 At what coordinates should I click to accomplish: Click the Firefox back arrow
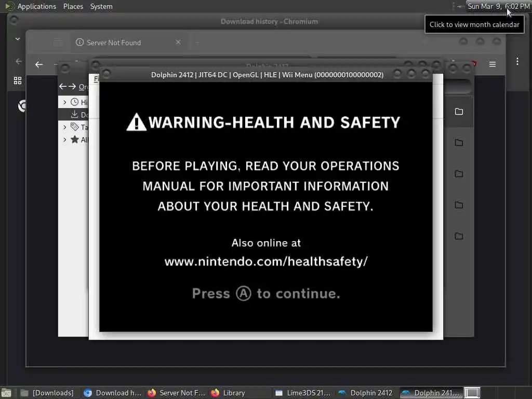point(39,64)
